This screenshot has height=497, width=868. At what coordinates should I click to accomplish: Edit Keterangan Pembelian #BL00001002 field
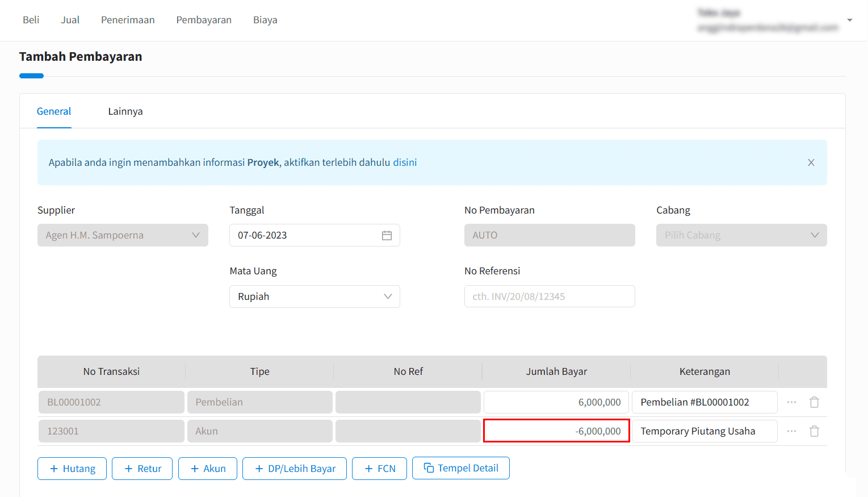click(705, 402)
